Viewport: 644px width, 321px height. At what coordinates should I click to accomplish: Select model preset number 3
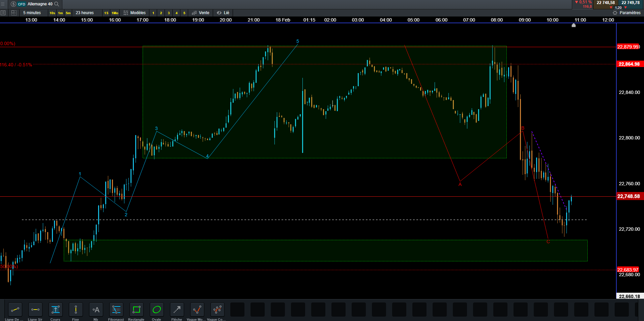pyautogui.click(x=169, y=13)
